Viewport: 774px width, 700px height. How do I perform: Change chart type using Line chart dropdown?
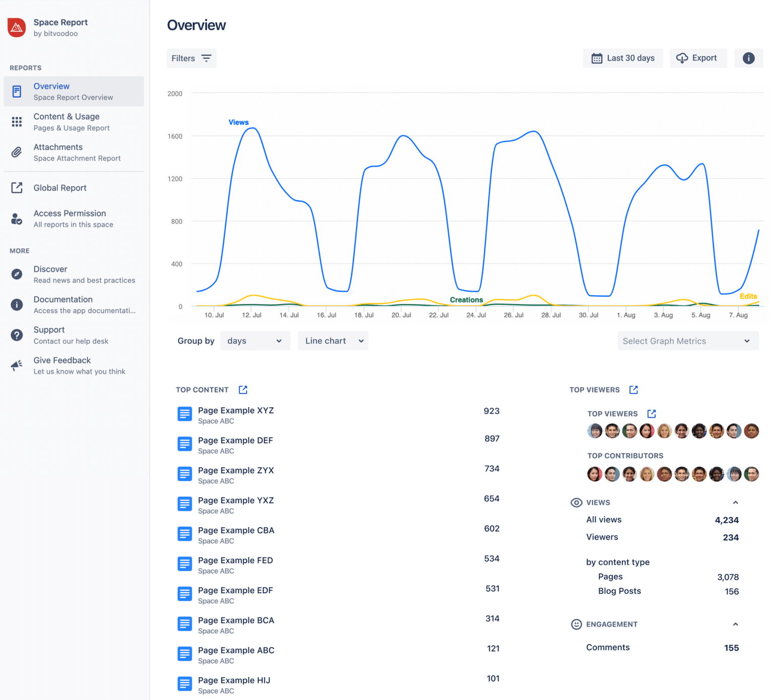click(x=333, y=340)
